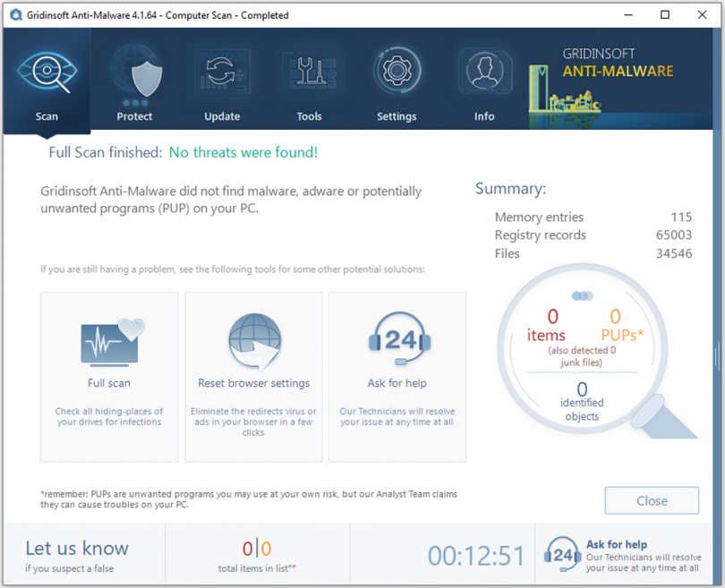Open Settings using the gear icon
The height and width of the screenshot is (588, 725).
397,72
